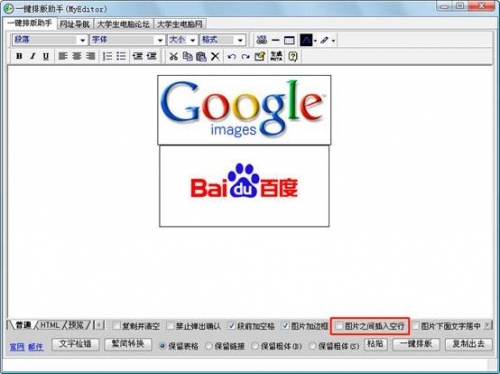Click the black font color swatch

[306, 40]
